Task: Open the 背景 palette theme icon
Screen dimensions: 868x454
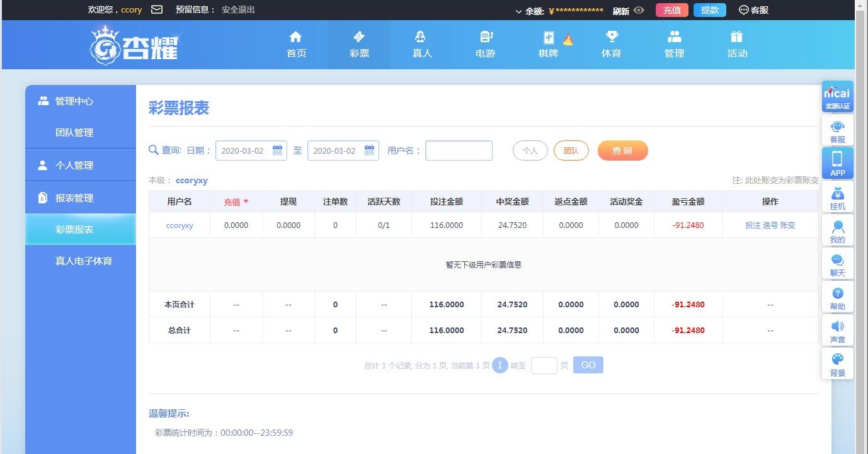Action: click(x=838, y=364)
